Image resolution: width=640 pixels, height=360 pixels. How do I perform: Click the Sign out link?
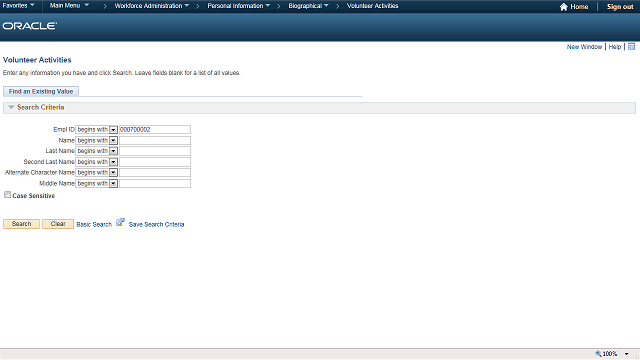tap(620, 7)
